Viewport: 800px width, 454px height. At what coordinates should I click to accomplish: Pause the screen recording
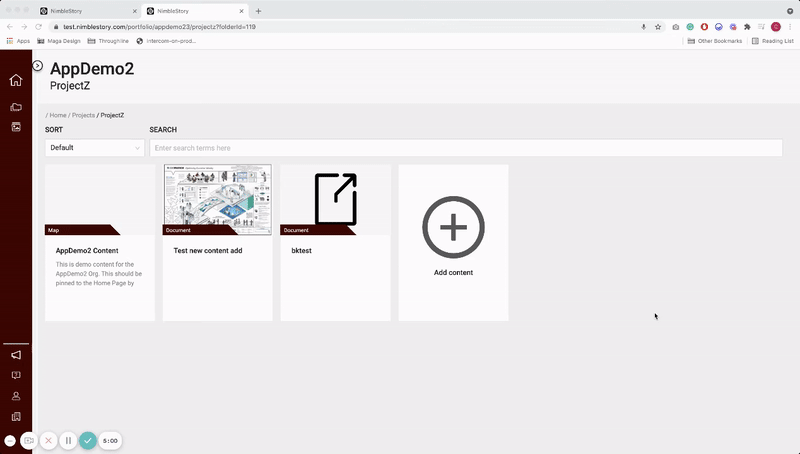click(68, 440)
